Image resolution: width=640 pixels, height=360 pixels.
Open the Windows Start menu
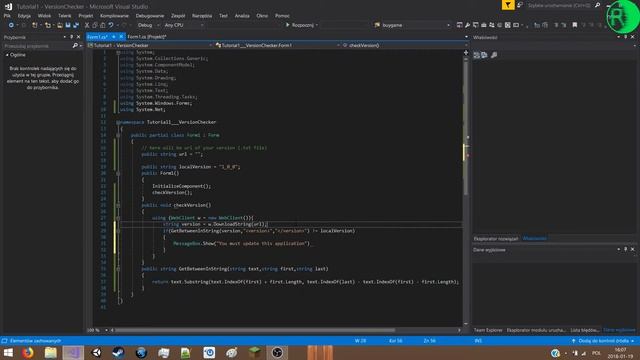click(8, 353)
